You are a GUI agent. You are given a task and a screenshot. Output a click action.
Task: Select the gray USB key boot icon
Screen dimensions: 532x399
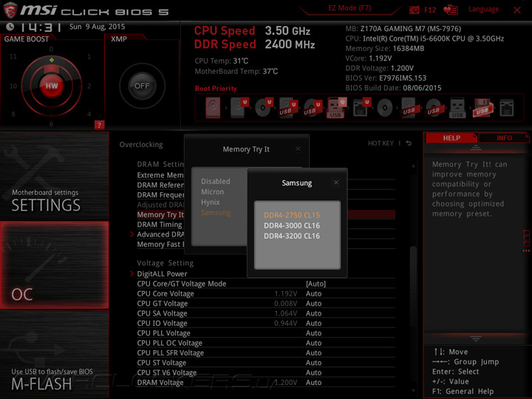(457, 108)
